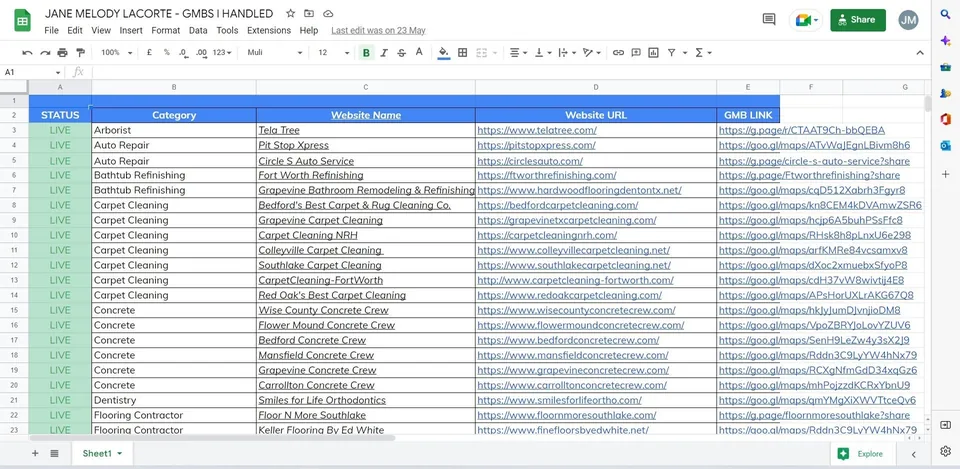The width and height of the screenshot is (960, 469).
Task: Open the File menu
Action: [51, 30]
